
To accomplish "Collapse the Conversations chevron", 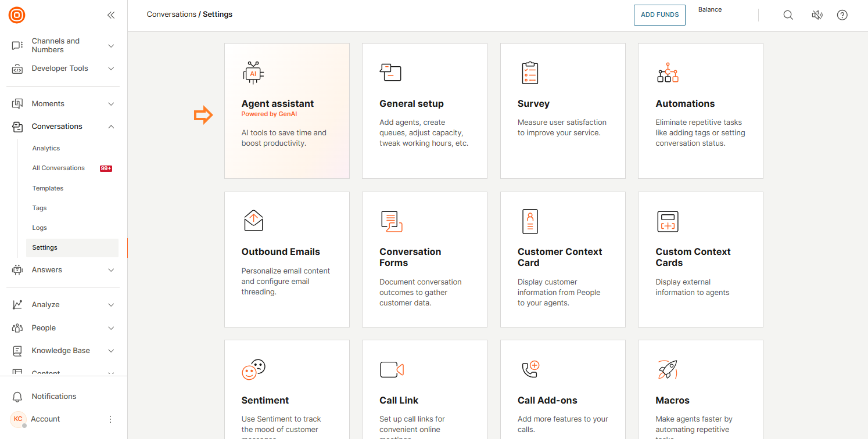I will [x=111, y=127].
